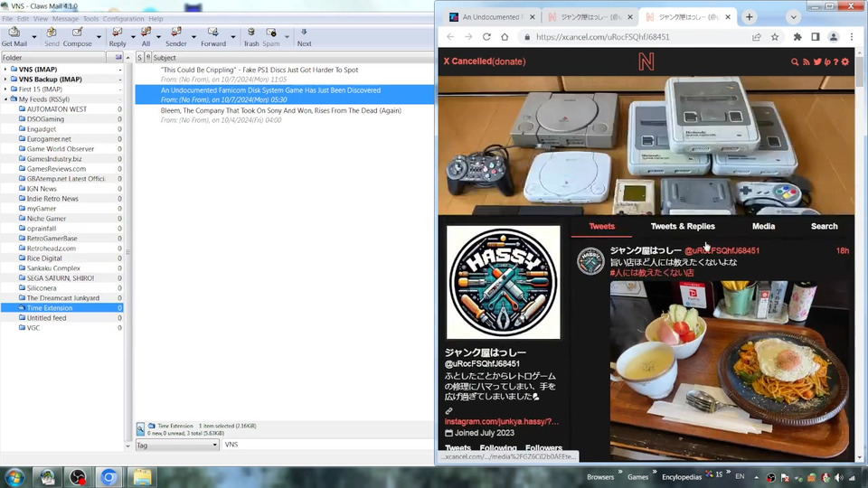Image resolution: width=868 pixels, height=488 pixels.
Task: Toggle quick search magnifier icon
Action: tap(141, 429)
